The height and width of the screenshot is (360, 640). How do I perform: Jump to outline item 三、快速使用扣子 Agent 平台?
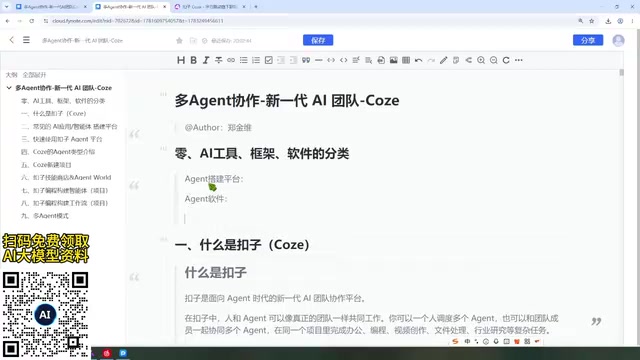[x=62, y=139]
